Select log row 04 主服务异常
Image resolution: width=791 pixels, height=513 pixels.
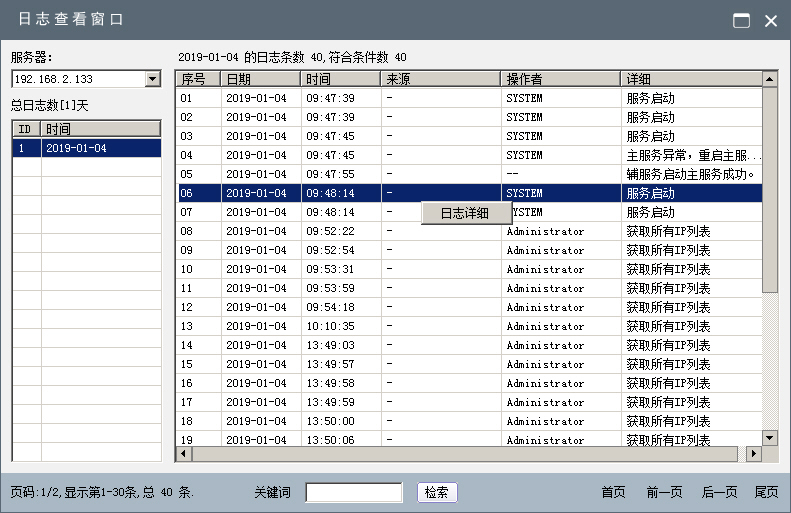pyautogui.click(x=468, y=155)
